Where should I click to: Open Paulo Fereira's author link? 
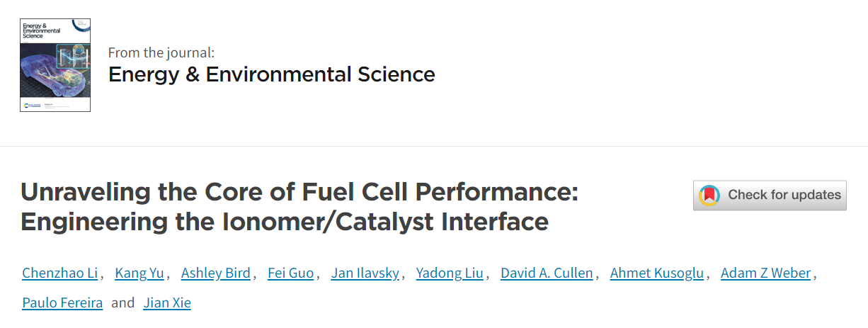(62, 303)
